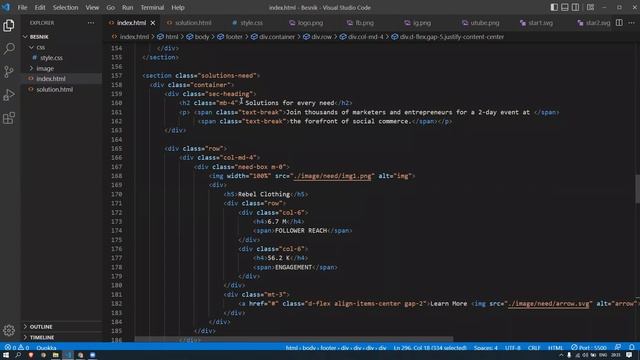Toggle the primary side bar layout icon

554,7
